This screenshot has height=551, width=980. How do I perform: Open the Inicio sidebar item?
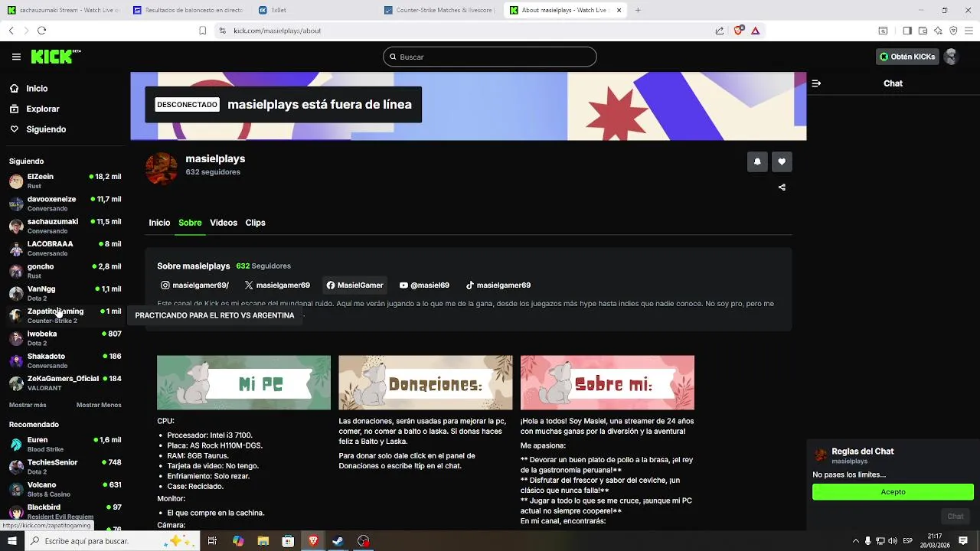pyautogui.click(x=37, y=89)
